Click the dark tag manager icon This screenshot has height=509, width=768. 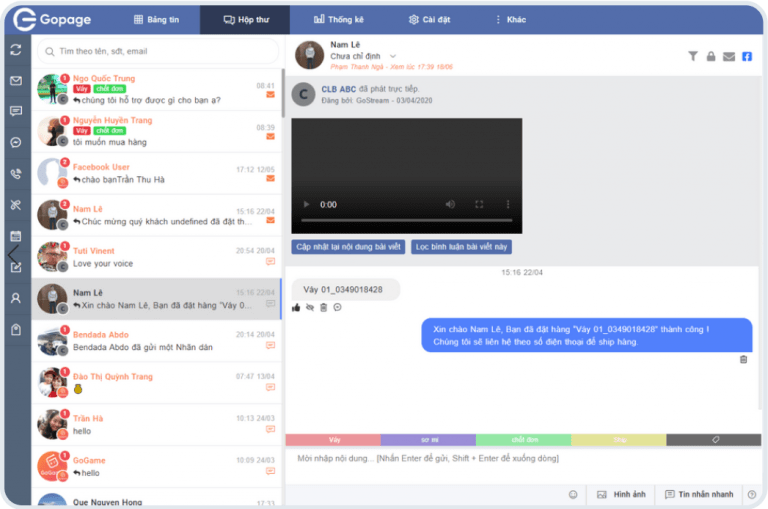point(714,440)
